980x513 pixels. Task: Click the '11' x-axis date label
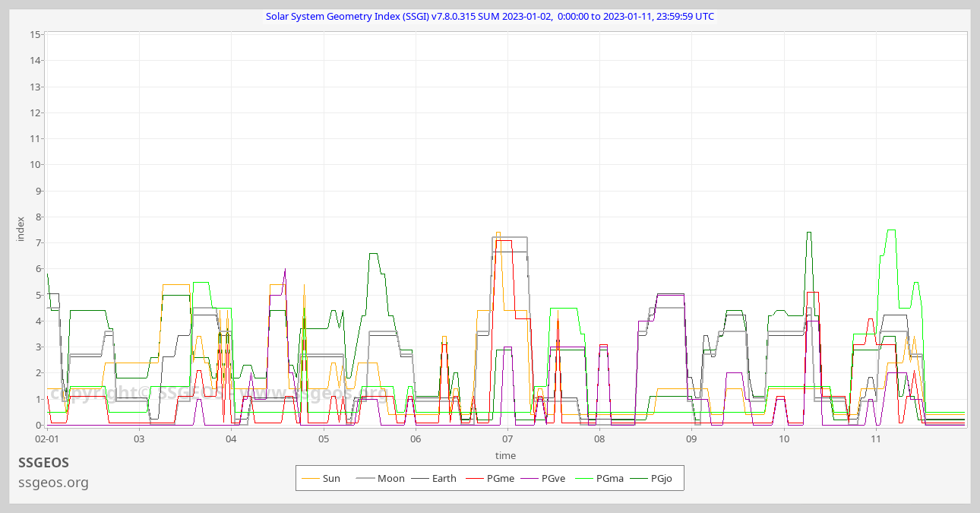pos(876,439)
